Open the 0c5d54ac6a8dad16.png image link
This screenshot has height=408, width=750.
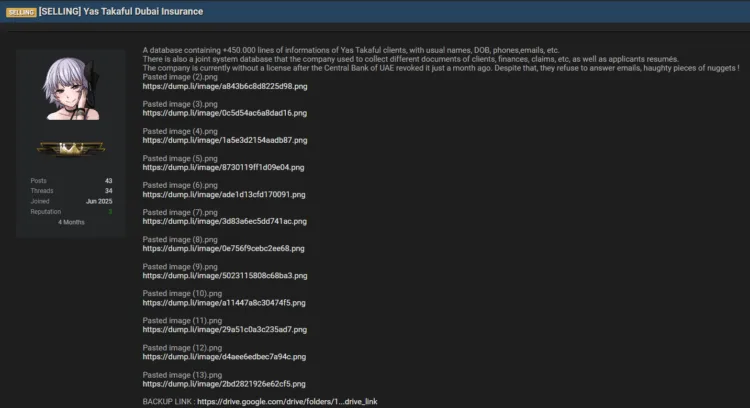click(x=225, y=113)
